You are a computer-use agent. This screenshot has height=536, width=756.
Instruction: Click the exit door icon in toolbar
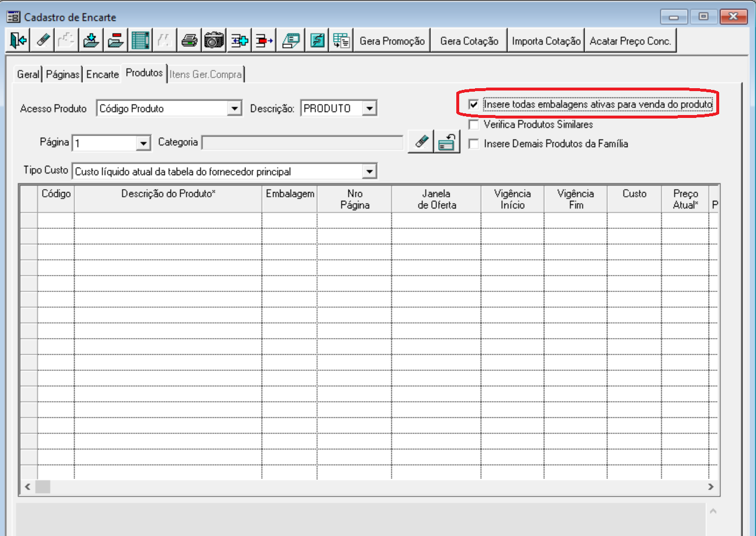tap(19, 41)
